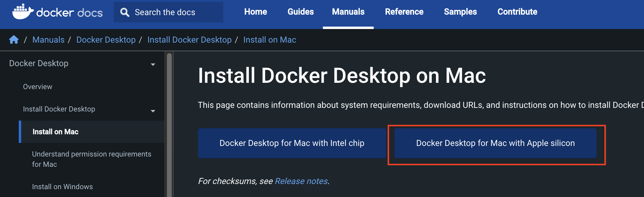Open Install on Windows sidebar item
644x197 pixels.
[x=62, y=187]
